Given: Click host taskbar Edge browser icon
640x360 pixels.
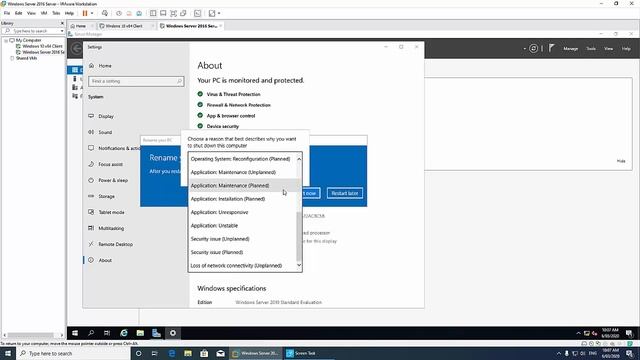Looking at the screenshot, I should [x=172, y=353].
